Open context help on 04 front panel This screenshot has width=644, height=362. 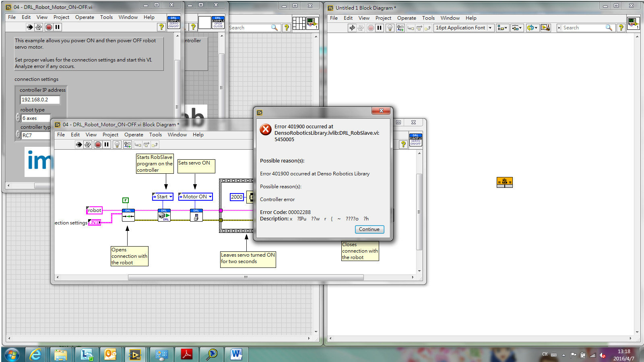point(161,27)
